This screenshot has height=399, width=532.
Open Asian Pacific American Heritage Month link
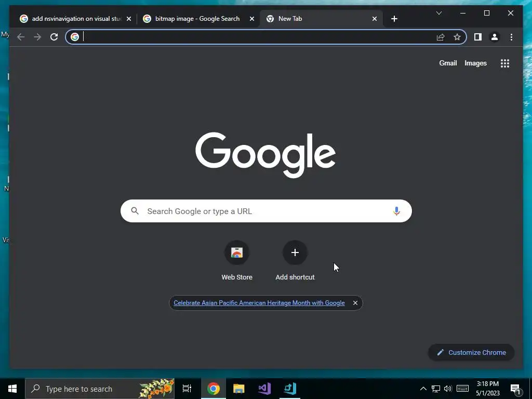259,303
